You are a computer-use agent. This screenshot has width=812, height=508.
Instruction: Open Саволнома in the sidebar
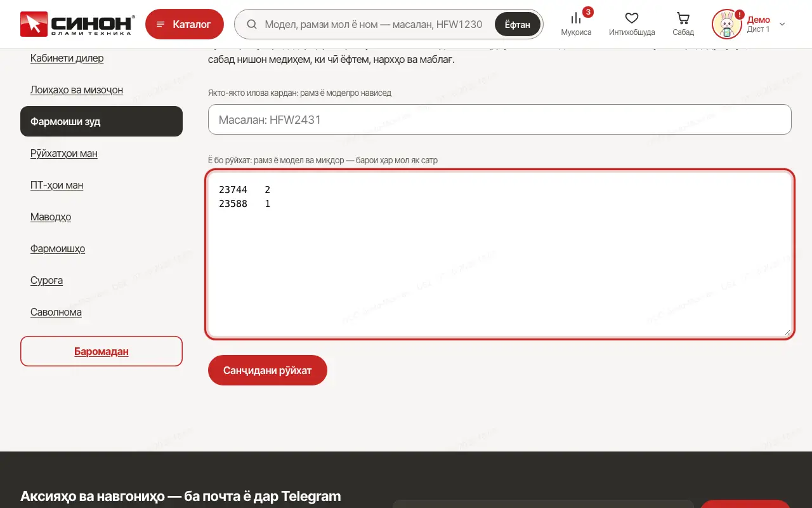pyautogui.click(x=56, y=312)
